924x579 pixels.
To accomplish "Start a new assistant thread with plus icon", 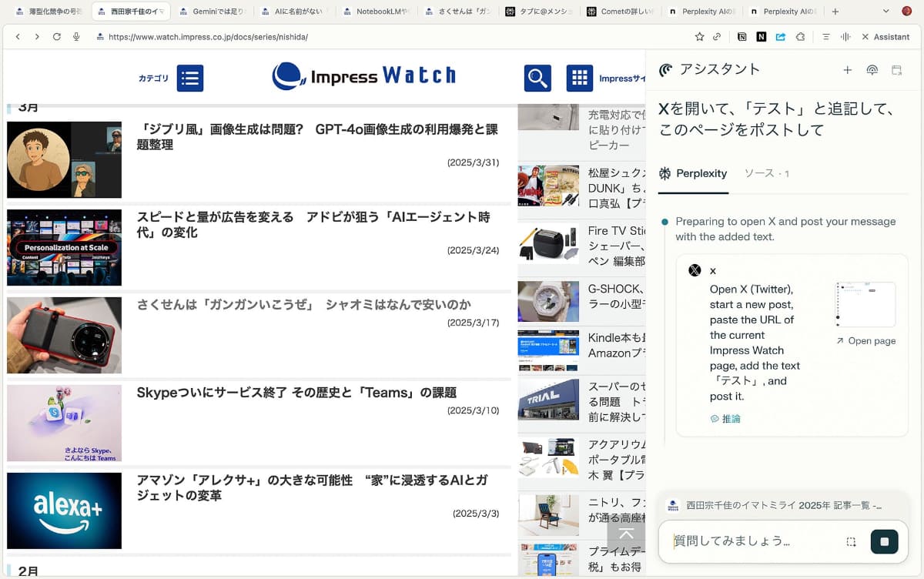I will [847, 70].
